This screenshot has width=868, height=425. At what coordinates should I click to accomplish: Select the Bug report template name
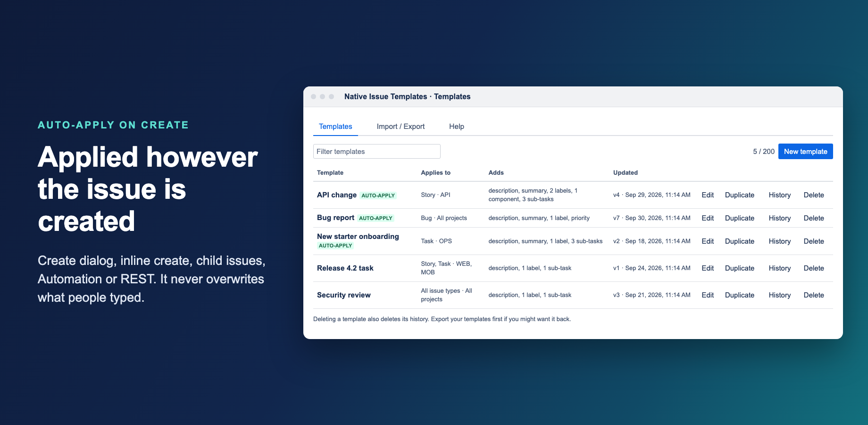pos(335,218)
